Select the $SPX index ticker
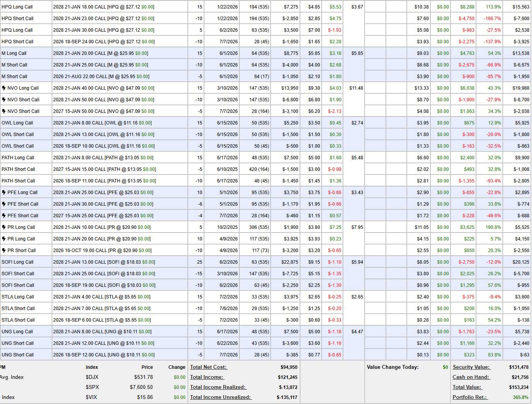532x404 pixels. click(92, 387)
